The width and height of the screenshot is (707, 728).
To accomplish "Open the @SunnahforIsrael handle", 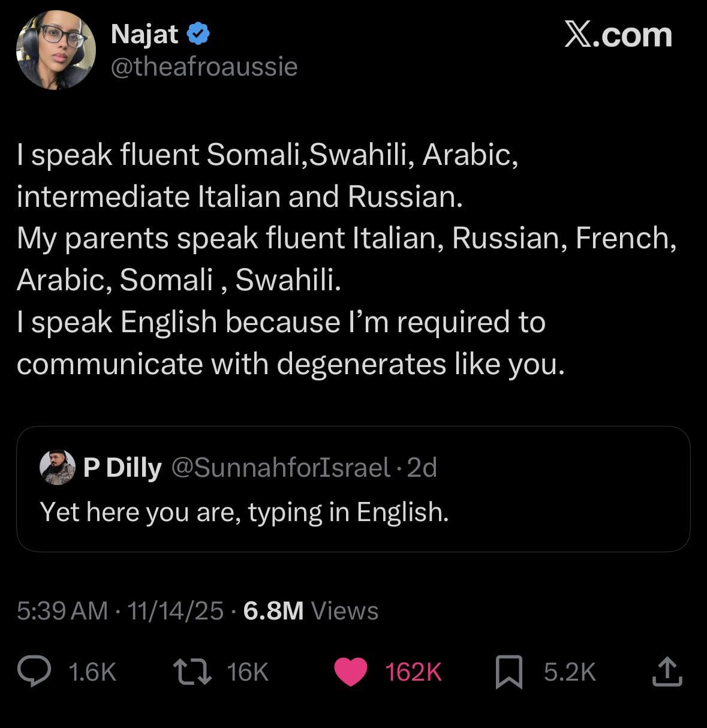I will tap(281, 467).
